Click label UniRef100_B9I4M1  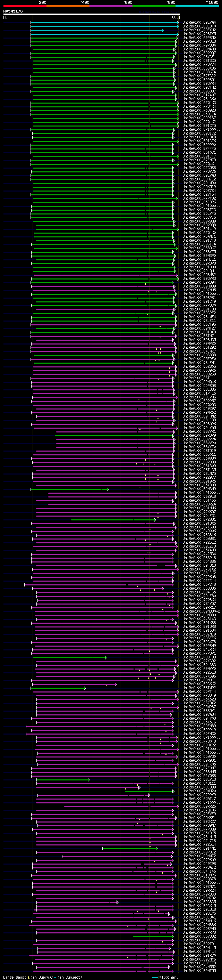tap(199, 849)
